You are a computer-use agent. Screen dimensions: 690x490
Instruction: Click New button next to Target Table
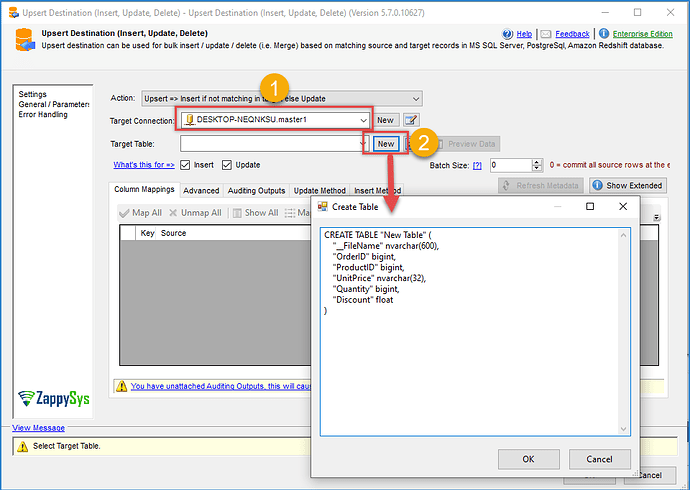pyautogui.click(x=386, y=144)
